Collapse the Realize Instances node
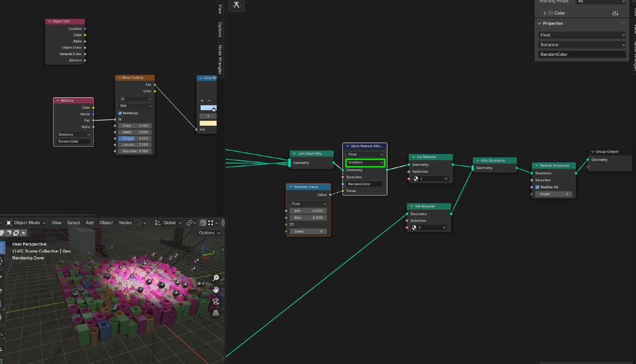 (x=537, y=165)
